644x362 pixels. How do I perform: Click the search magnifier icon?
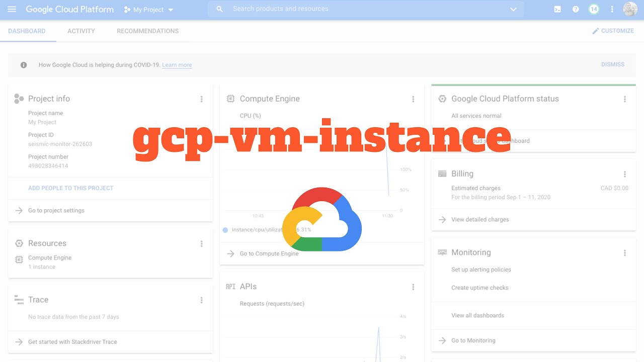219,9
